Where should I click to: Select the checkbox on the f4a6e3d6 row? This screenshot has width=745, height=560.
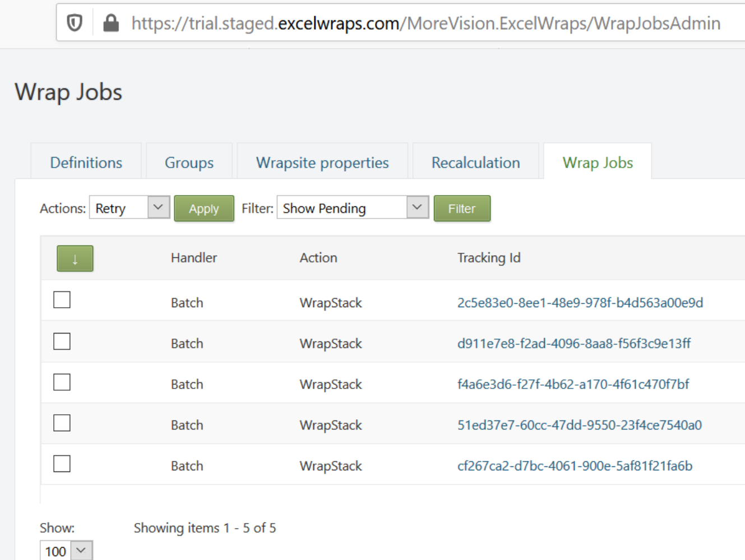pyautogui.click(x=62, y=381)
